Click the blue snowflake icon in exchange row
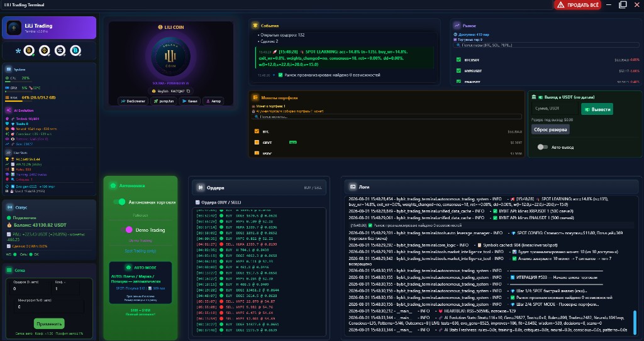The width and height of the screenshot is (644, 341). pos(18,51)
